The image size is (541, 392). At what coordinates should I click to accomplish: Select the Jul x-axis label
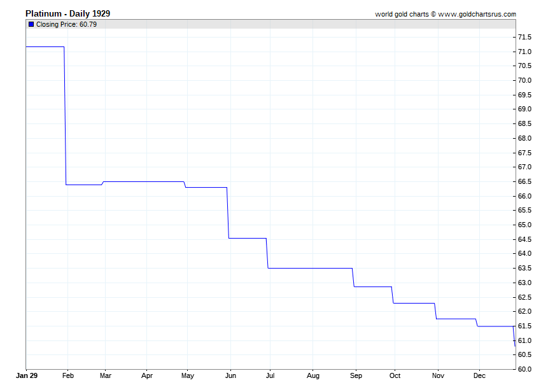coord(270,375)
